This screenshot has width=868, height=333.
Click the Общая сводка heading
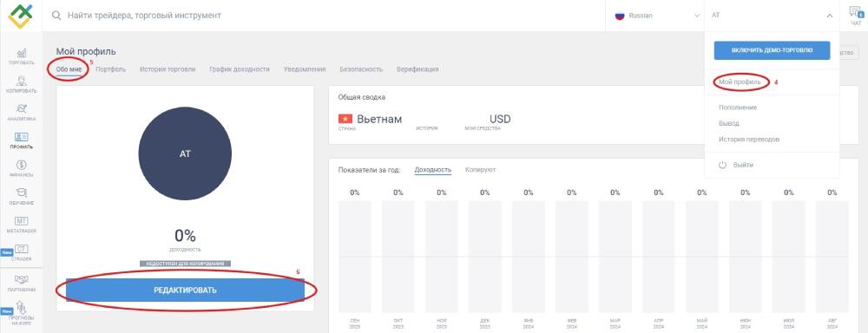coord(361,97)
